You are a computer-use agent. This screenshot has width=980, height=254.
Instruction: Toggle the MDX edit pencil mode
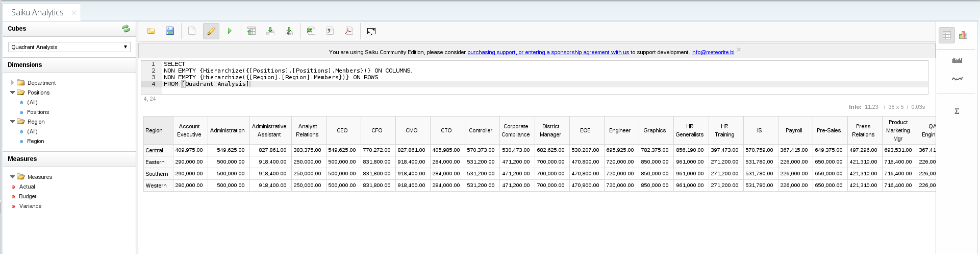pos(211,31)
